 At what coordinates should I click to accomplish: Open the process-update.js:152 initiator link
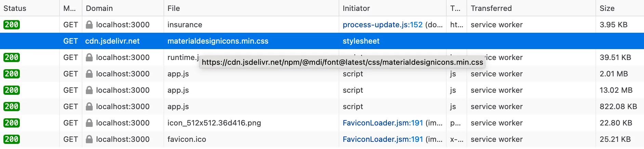coord(382,25)
